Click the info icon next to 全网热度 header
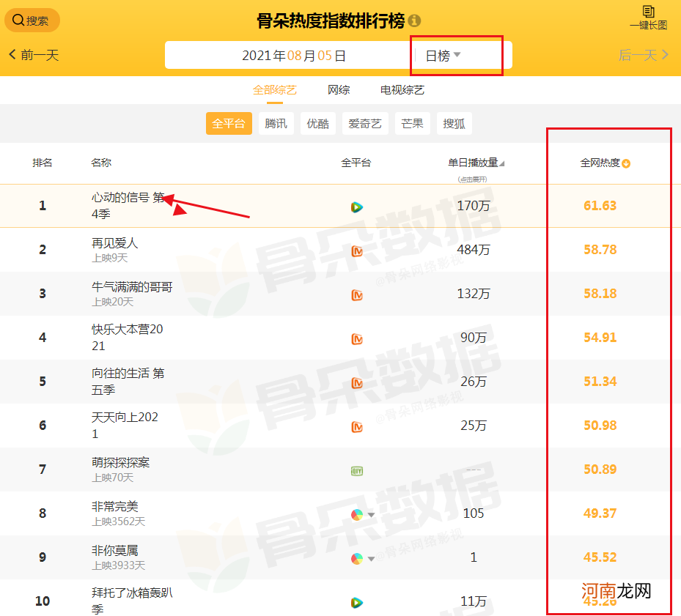 (x=625, y=163)
